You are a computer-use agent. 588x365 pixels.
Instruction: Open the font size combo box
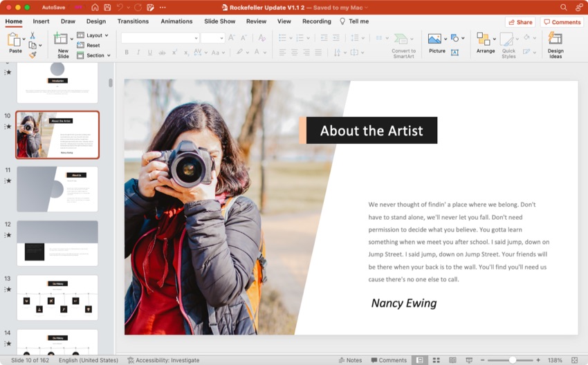pos(212,38)
